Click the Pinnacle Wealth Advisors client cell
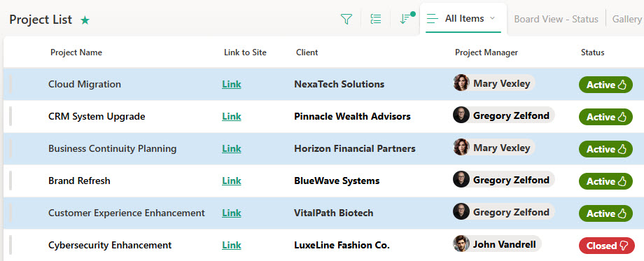The height and width of the screenshot is (261, 644). point(352,117)
